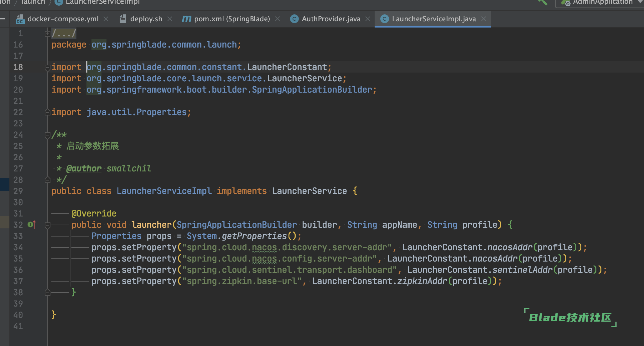The width and height of the screenshot is (644, 346).
Task: Click the sentinelAddr method call
Action: pyautogui.click(x=522, y=270)
